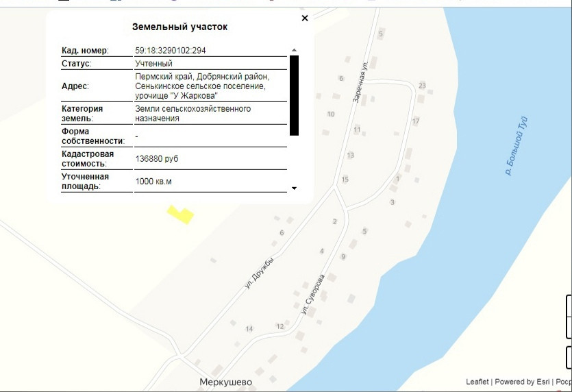Click the scrollbar down arrow in parcel info

pyautogui.click(x=294, y=188)
